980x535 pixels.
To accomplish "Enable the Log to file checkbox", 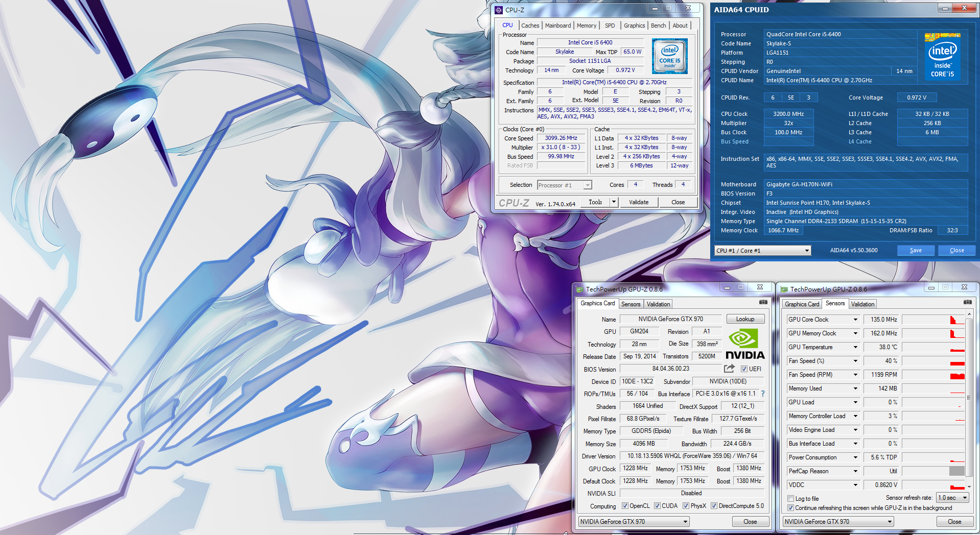I will pos(791,499).
